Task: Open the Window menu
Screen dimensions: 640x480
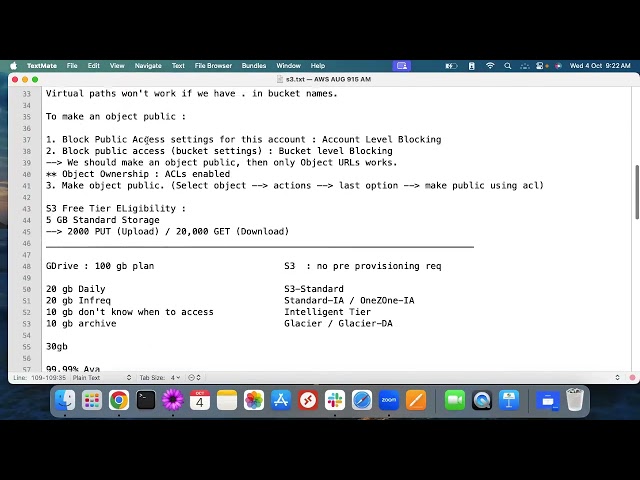Action: (x=288, y=66)
